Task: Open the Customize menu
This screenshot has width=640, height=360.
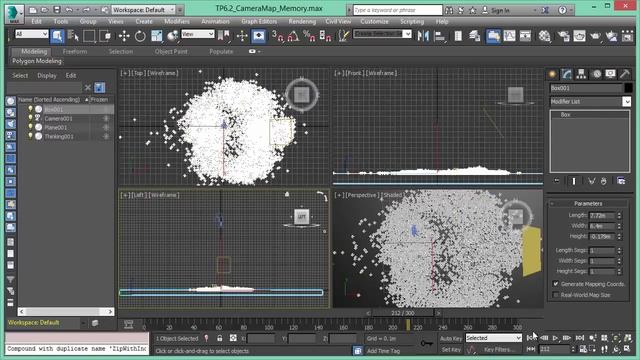Action: point(375,21)
